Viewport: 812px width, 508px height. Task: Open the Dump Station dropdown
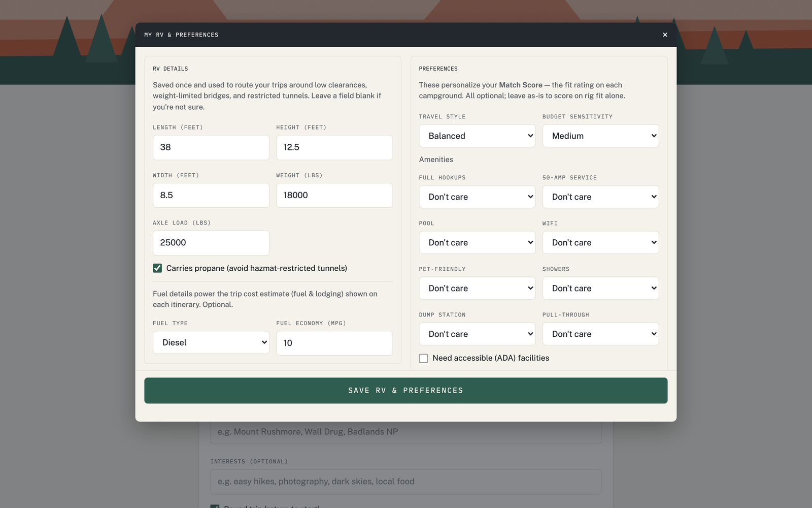pyautogui.click(x=477, y=334)
